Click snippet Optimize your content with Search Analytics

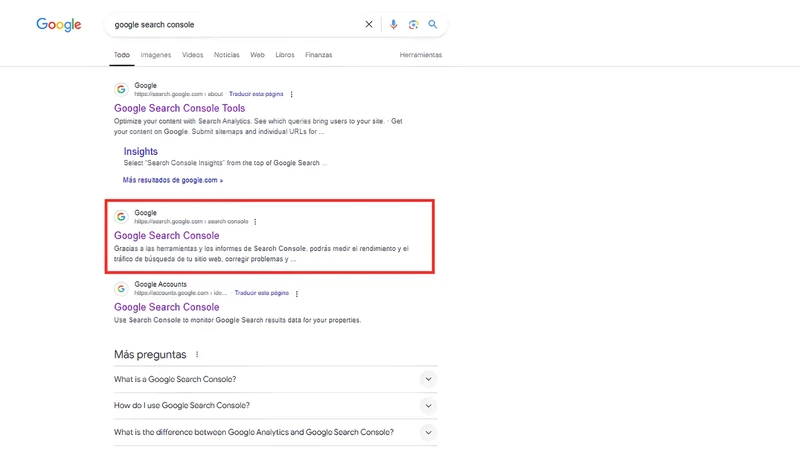[258, 127]
